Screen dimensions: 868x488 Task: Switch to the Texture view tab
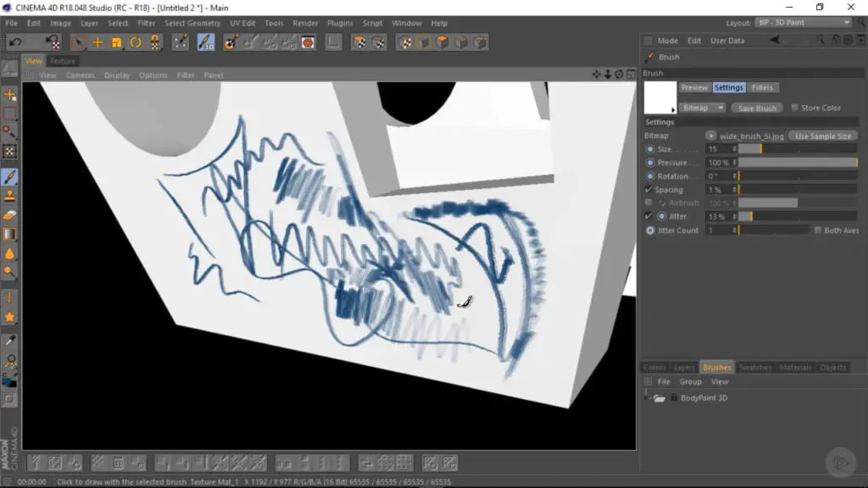click(x=63, y=61)
